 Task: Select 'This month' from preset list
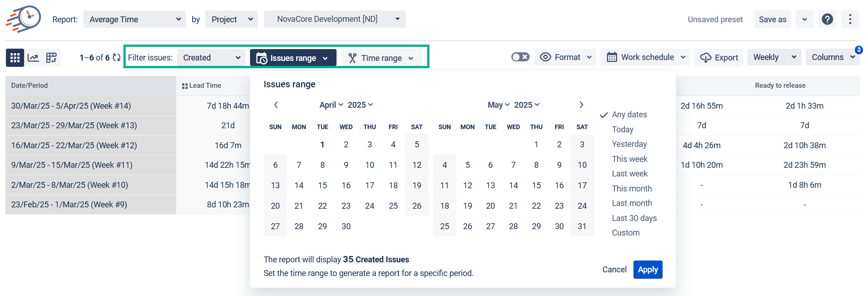[x=632, y=189]
